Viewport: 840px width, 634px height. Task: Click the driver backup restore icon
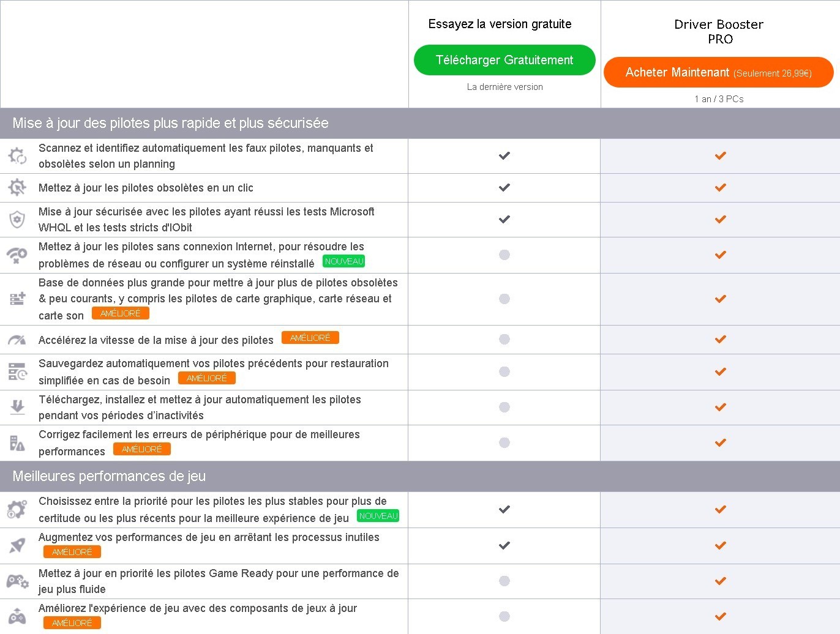pos(17,371)
